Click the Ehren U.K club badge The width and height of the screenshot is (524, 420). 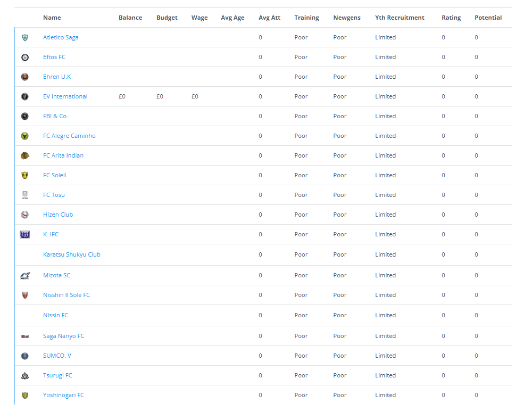pos(25,77)
